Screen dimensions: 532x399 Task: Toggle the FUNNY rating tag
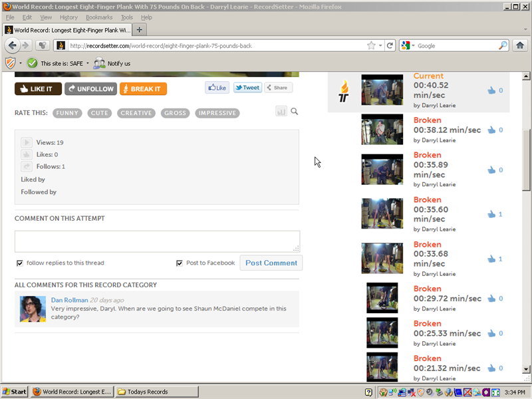click(x=67, y=113)
